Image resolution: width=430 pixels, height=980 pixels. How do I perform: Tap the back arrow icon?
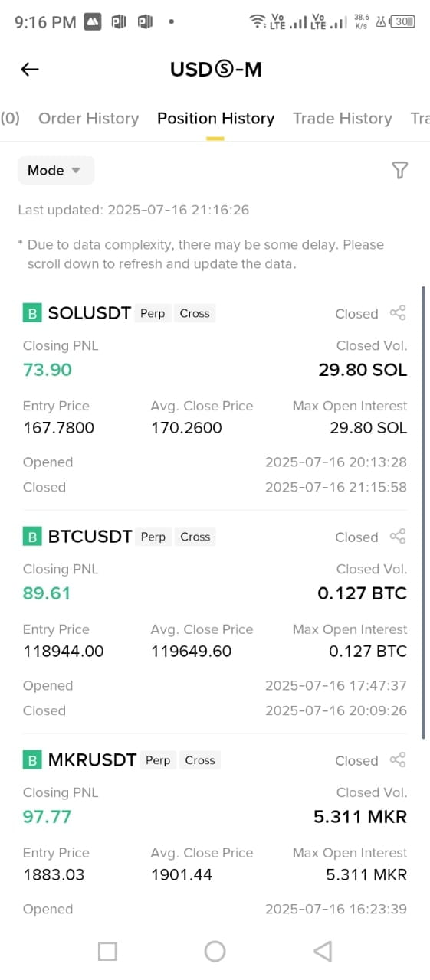(29, 69)
